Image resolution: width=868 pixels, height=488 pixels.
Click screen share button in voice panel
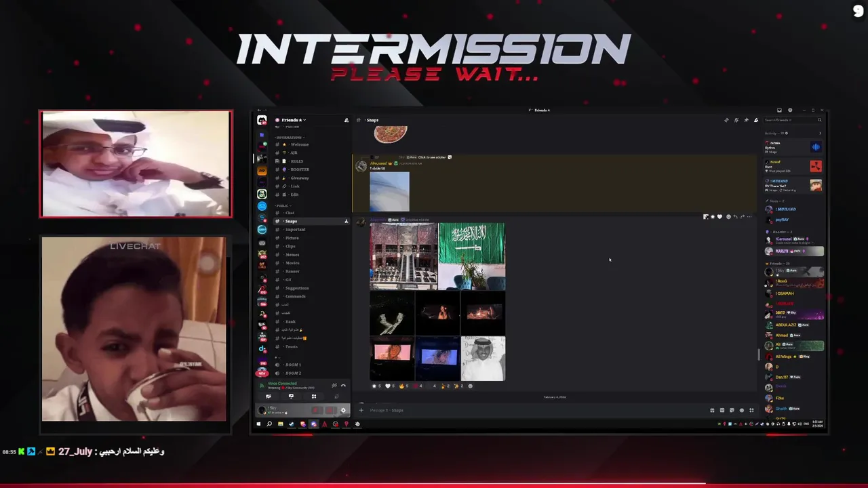click(291, 396)
